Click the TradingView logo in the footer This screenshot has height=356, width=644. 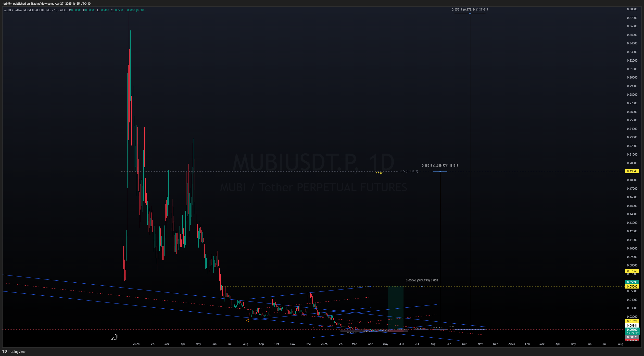14,352
